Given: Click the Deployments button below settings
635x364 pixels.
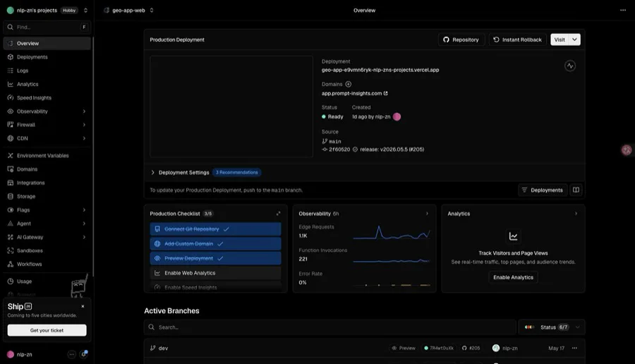Looking at the screenshot, I should tap(543, 190).
